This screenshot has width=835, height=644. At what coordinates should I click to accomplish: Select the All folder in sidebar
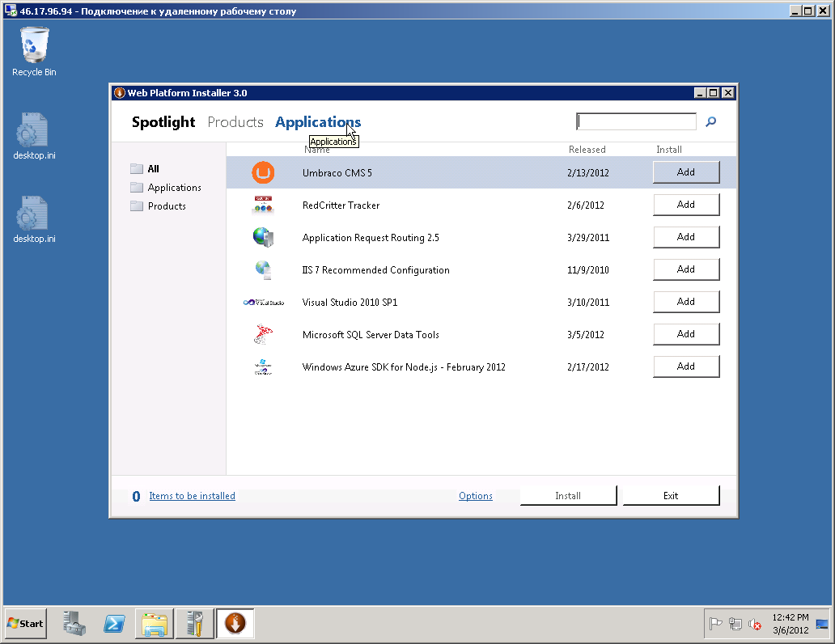tap(145, 169)
